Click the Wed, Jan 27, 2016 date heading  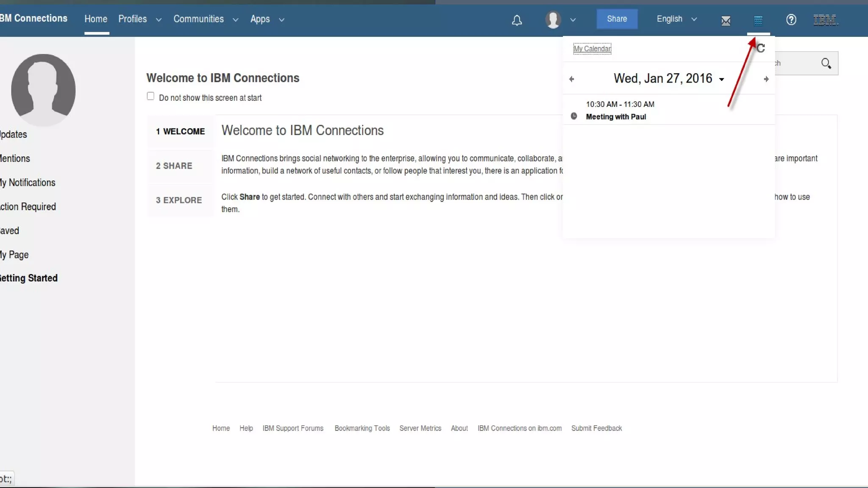click(x=663, y=79)
